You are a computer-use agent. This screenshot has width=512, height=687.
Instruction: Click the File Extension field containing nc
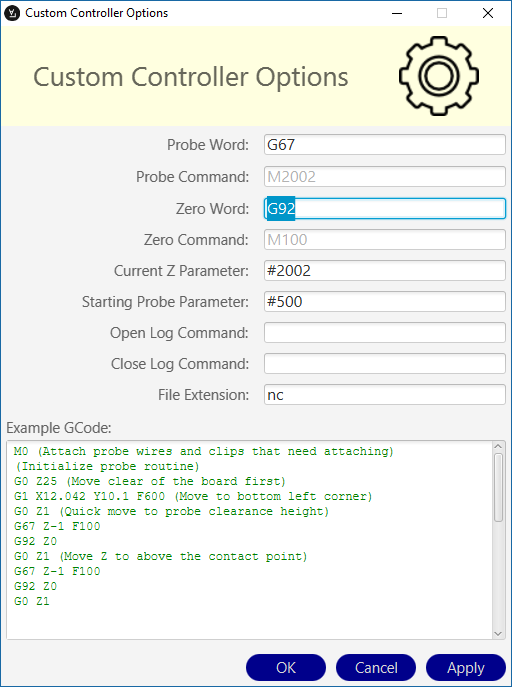pyautogui.click(x=385, y=395)
